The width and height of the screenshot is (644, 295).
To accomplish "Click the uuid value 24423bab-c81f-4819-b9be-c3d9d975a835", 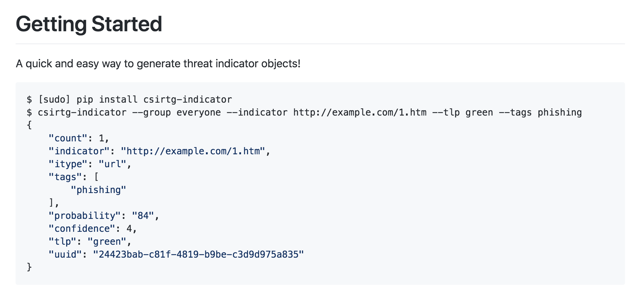I will coord(198,255).
